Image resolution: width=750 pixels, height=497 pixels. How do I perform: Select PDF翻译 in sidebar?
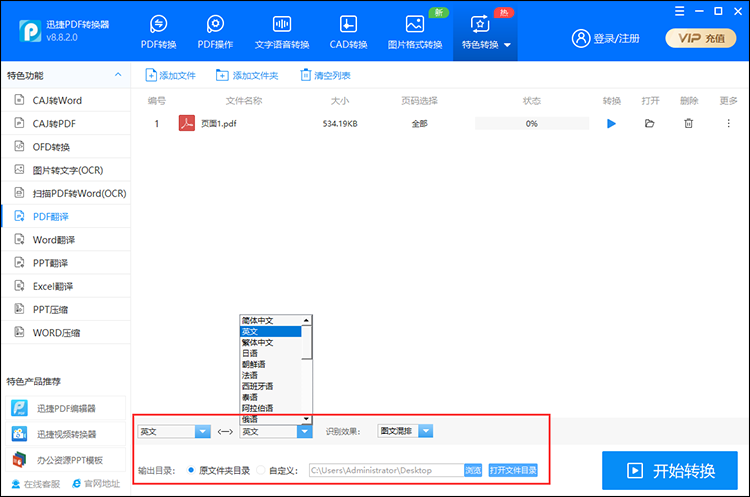click(66, 216)
